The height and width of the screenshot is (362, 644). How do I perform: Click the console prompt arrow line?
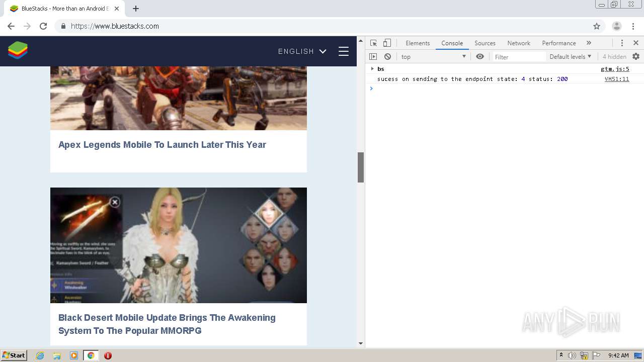coord(505,88)
